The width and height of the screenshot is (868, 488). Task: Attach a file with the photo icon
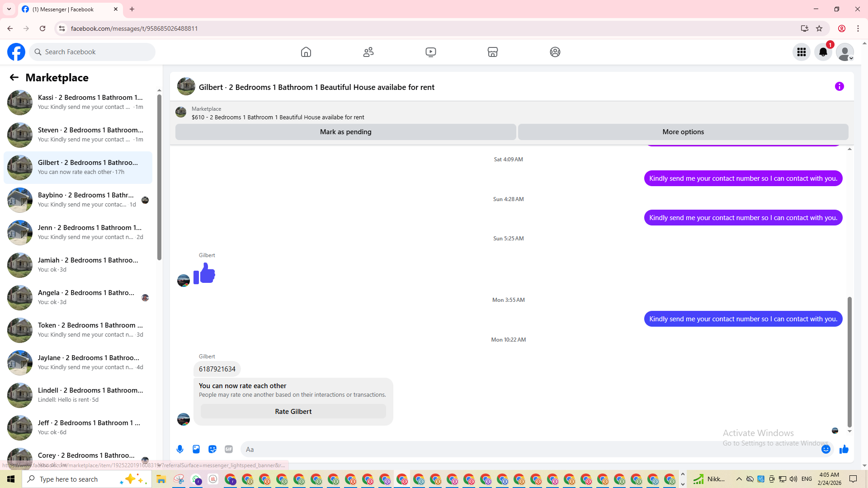tap(196, 449)
